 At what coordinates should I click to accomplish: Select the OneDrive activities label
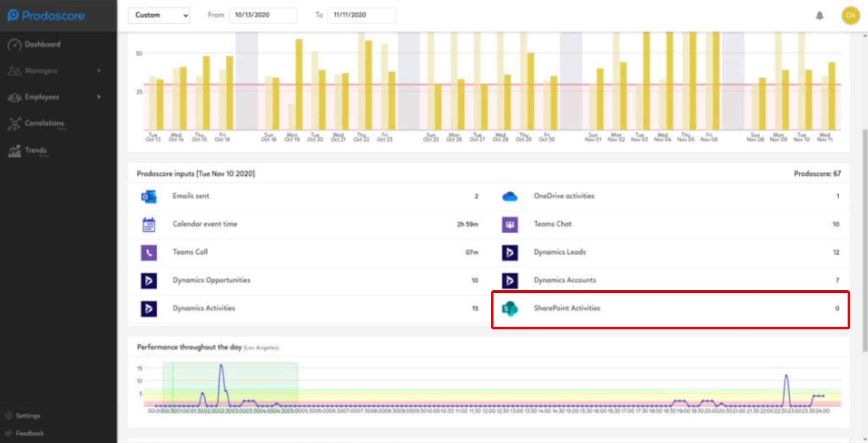[564, 196]
